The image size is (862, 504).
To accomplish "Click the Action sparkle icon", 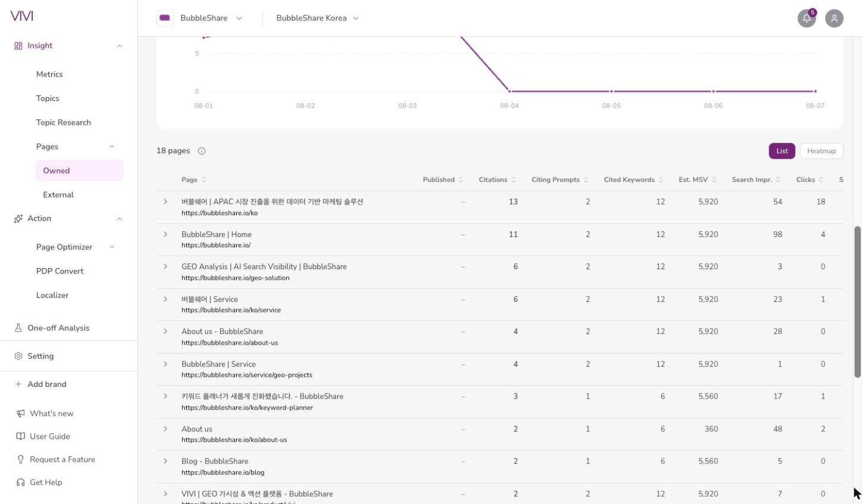I will coord(18,219).
